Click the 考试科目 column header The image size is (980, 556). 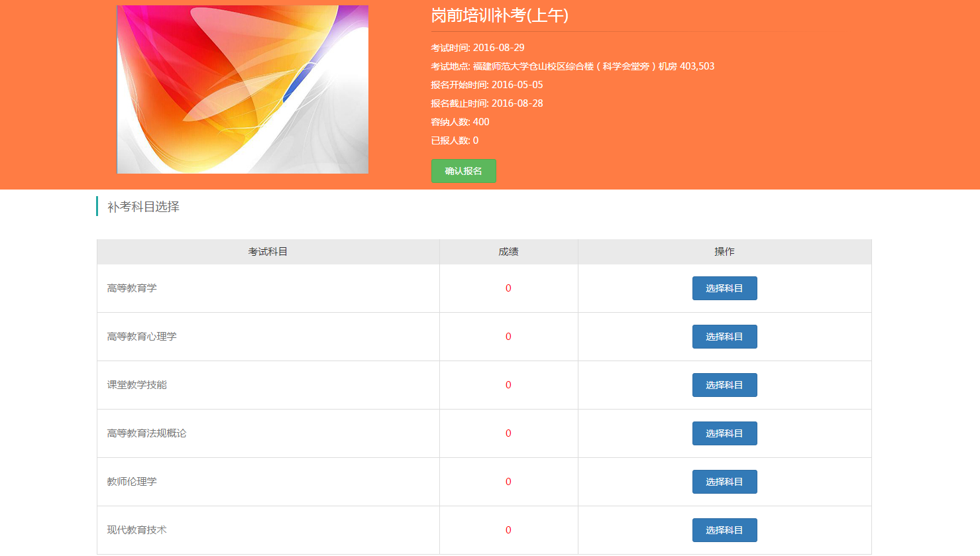268,252
